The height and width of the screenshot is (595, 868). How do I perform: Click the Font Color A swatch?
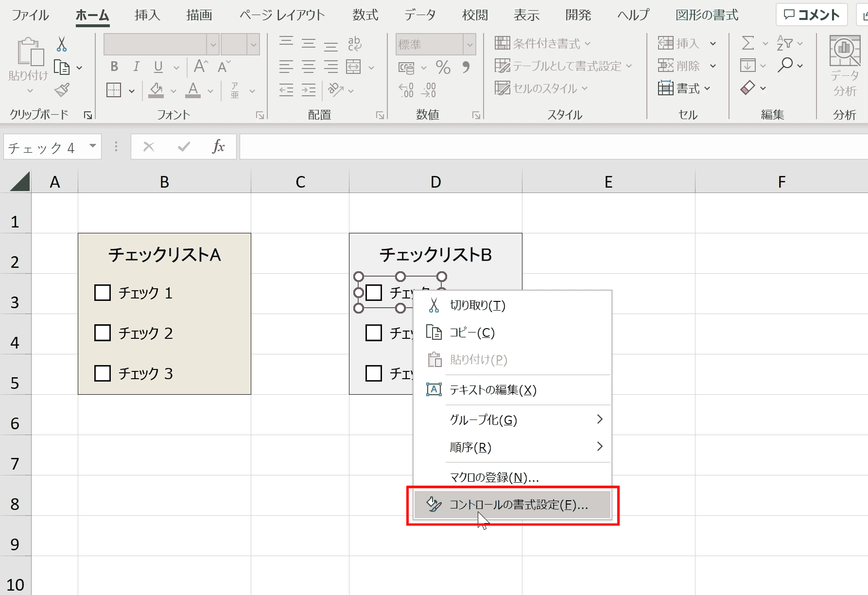click(x=193, y=90)
